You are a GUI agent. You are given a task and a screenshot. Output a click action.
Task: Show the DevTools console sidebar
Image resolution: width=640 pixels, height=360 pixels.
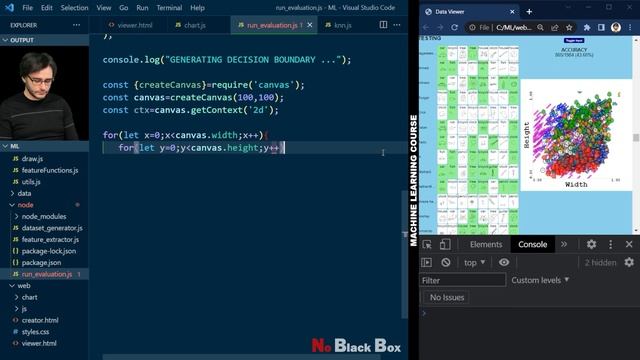click(427, 262)
